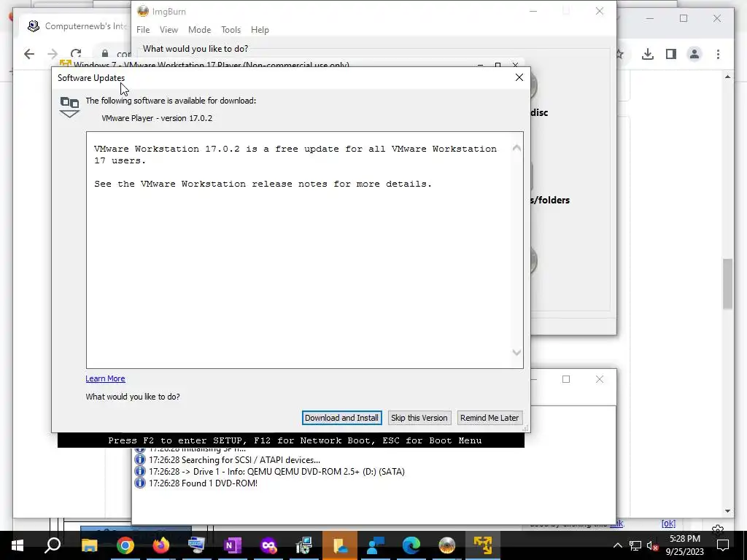Show hidden system tray icons
Image resolution: width=747 pixels, height=560 pixels.
(617, 545)
